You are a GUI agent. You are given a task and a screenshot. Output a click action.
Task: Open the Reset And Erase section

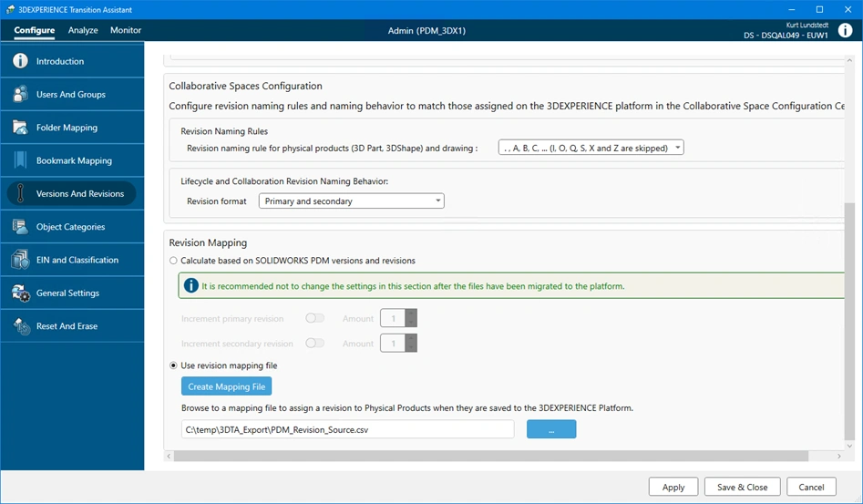point(72,325)
